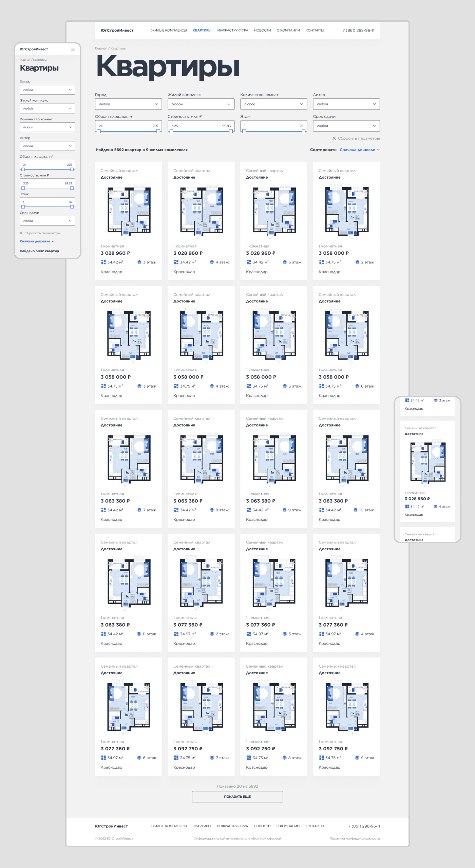Click the ПОКАЗАТЬ ЕЩЕ button
Screen dimensions: 475x868
[237, 796]
